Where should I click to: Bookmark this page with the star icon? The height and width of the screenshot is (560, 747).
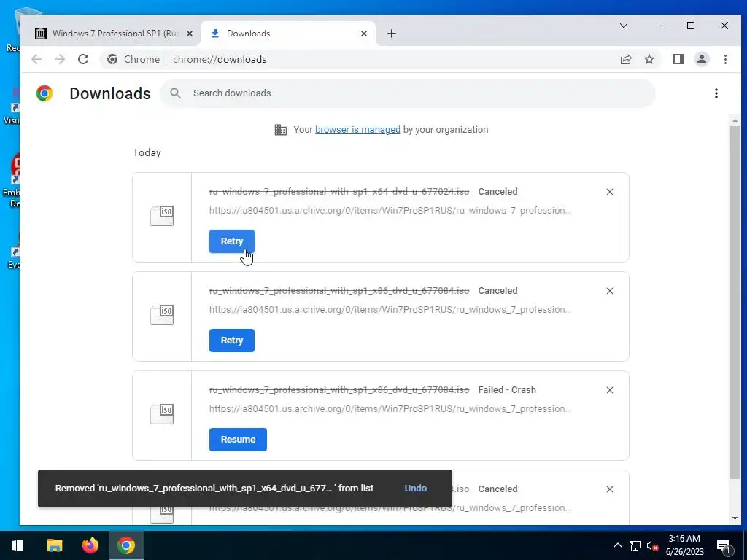[649, 59]
